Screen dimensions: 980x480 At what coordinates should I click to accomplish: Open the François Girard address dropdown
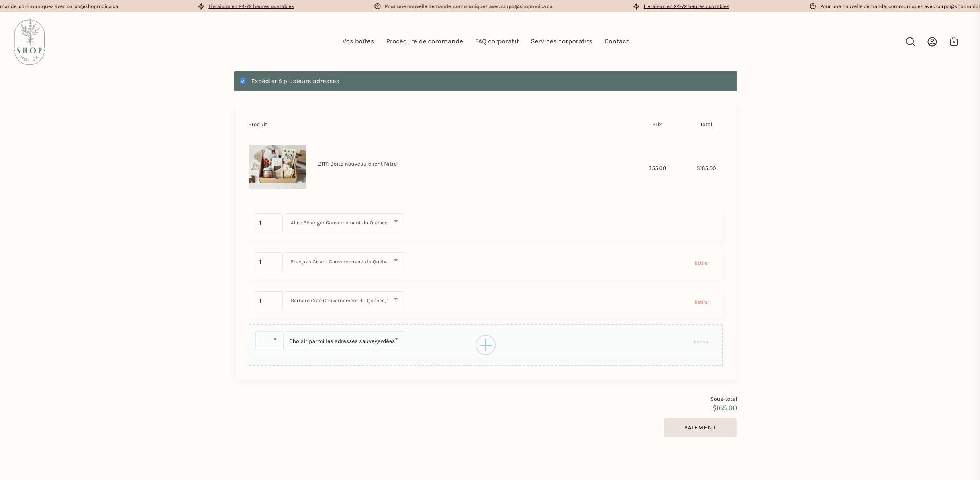click(x=344, y=262)
